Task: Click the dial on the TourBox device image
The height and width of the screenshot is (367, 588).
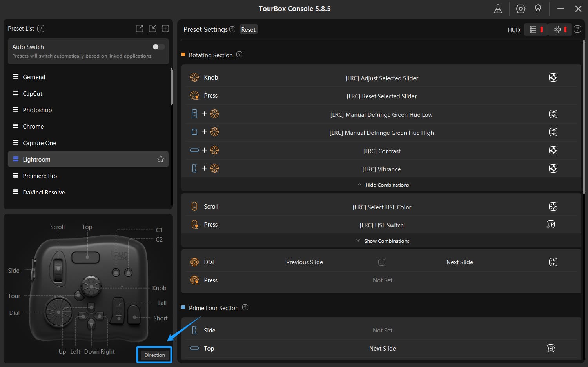Action: [x=59, y=312]
